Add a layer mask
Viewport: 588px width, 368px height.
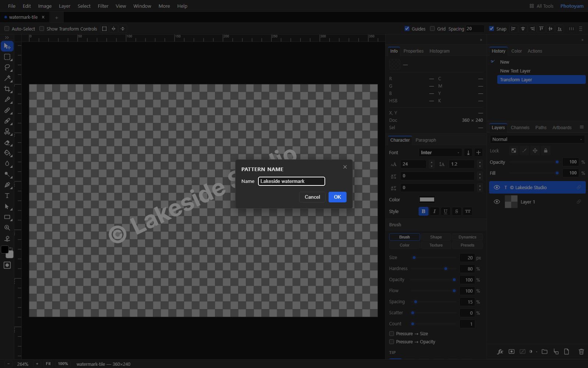[511, 352]
